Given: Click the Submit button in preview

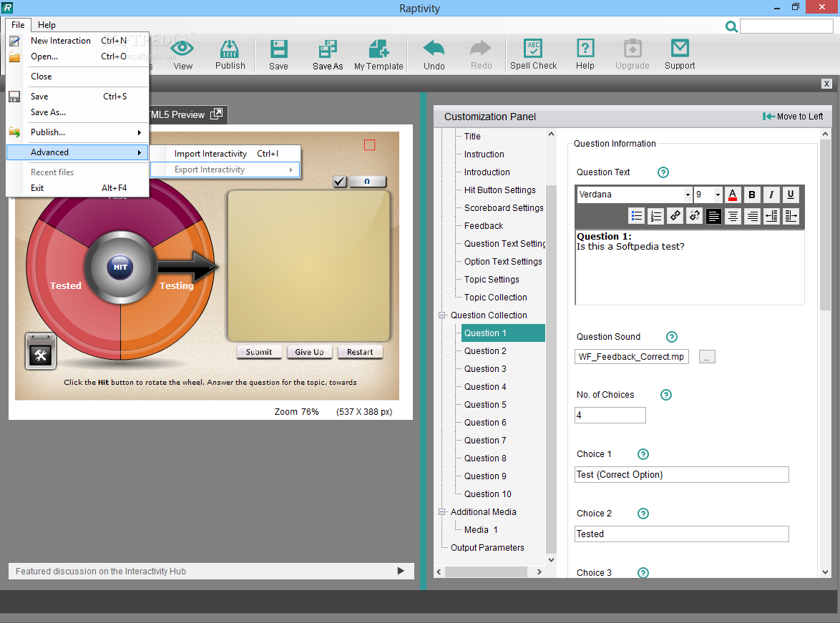Looking at the screenshot, I should [259, 352].
